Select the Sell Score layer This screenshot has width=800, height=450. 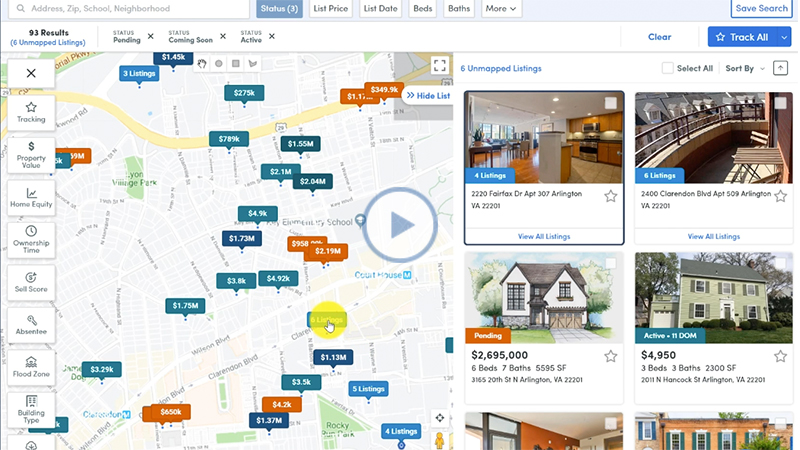31,282
